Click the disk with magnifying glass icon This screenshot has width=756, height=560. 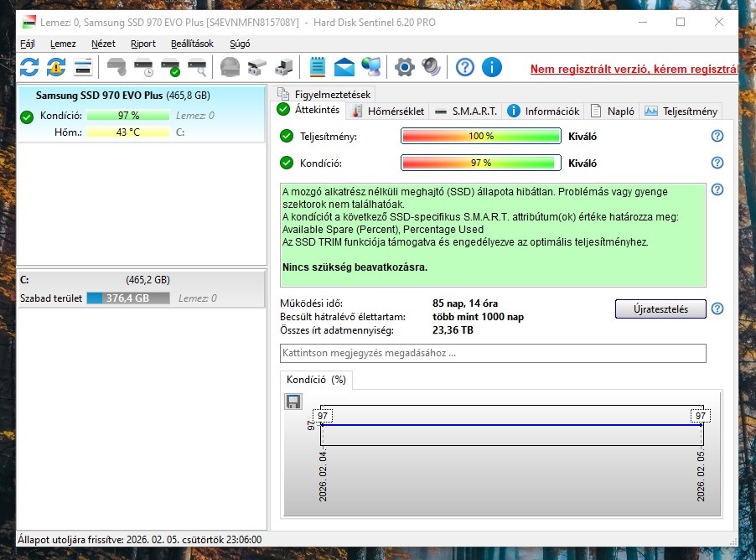click(197, 67)
